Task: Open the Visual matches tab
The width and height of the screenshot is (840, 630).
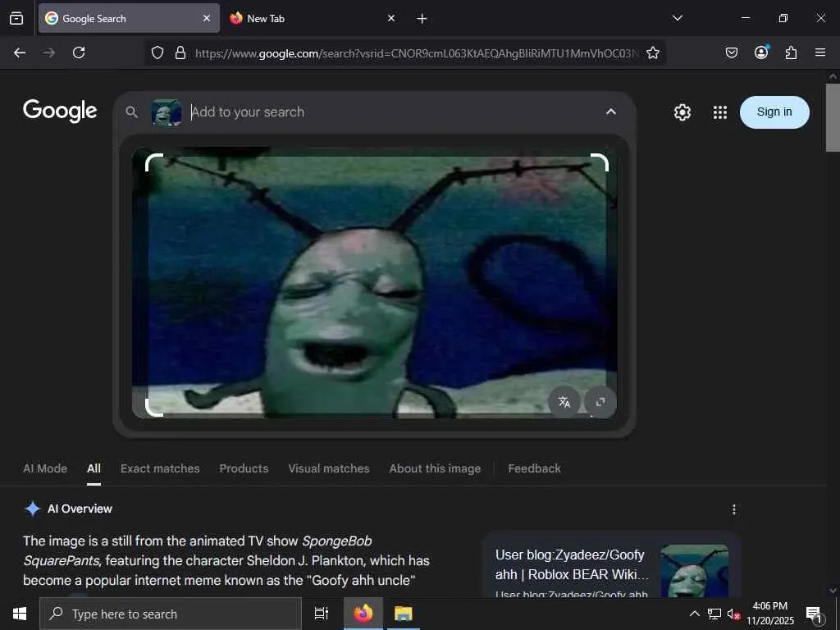Action: 329,468
